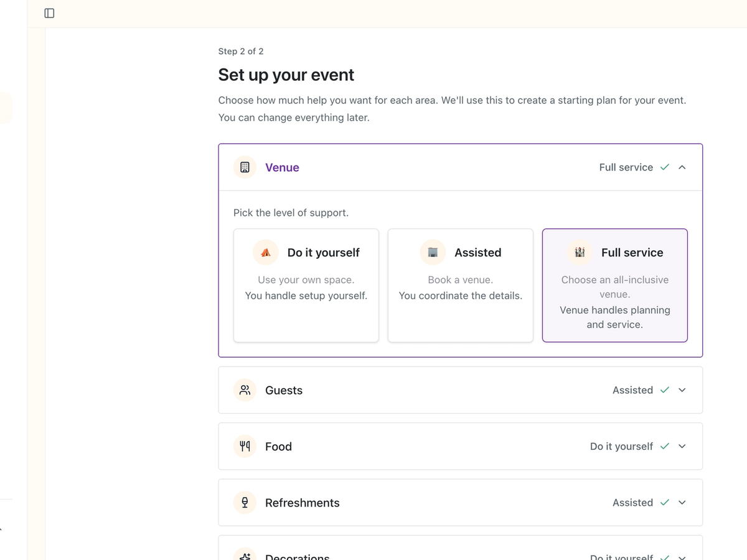Select the Assisted venue option
This screenshot has width=747, height=560.
coord(461,286)
